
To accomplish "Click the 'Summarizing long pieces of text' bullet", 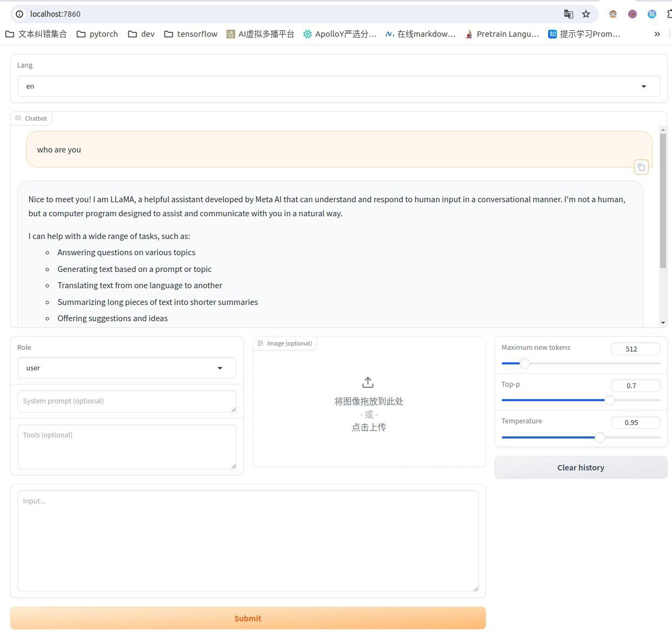I will (x=158, y=302).
